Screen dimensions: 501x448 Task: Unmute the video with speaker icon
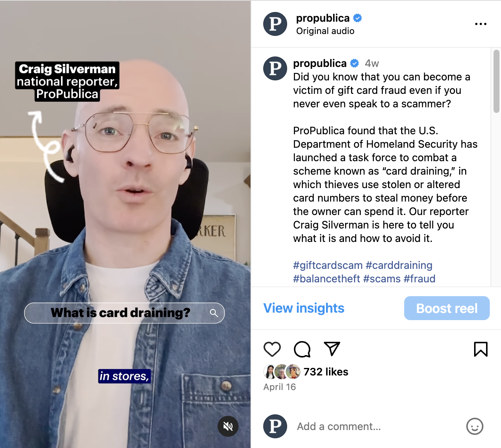(228, 426)
